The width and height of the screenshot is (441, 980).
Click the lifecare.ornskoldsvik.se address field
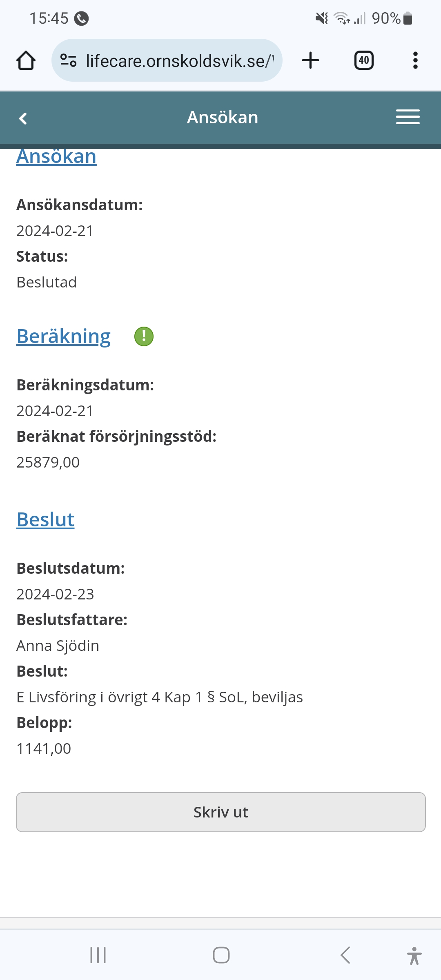180,61
